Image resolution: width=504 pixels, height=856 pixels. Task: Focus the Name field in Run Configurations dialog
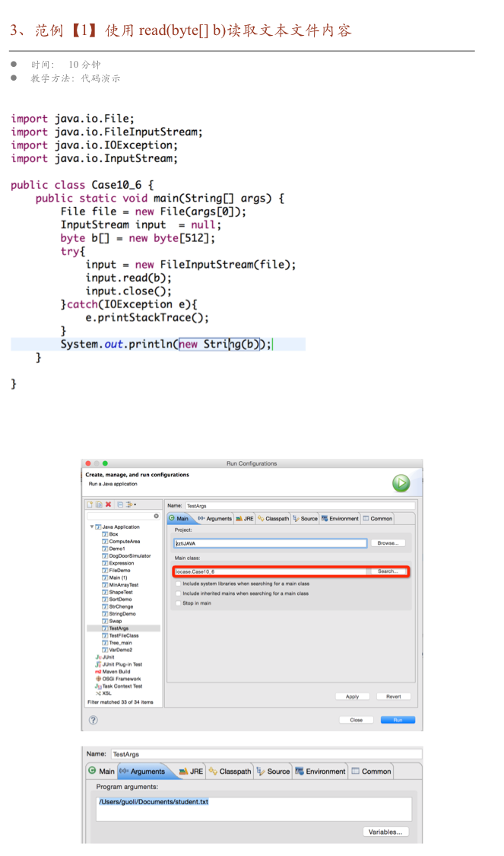tap(300, 505)
